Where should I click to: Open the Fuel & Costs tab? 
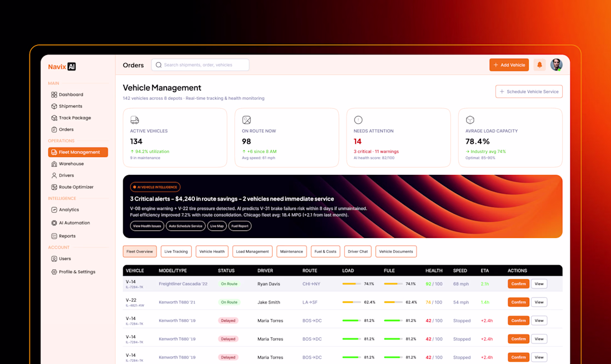tap(325, 251)
